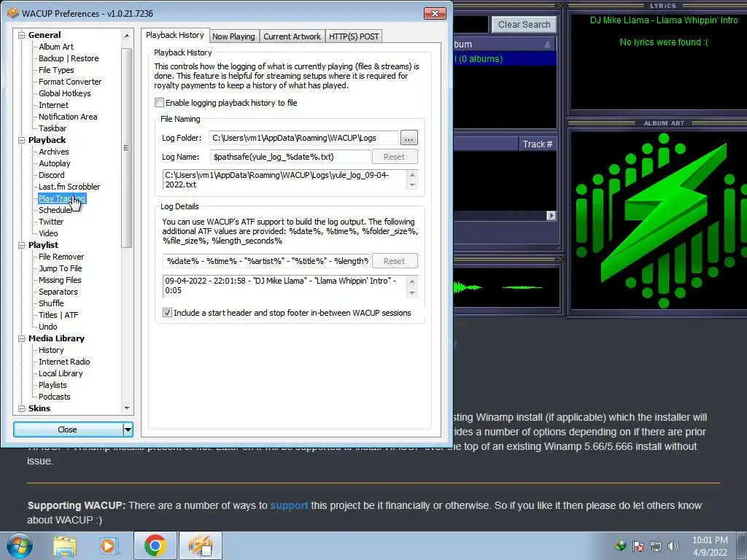Open Titles | ATF preferences
Screen dimensions: 747x560
point(58,315)
